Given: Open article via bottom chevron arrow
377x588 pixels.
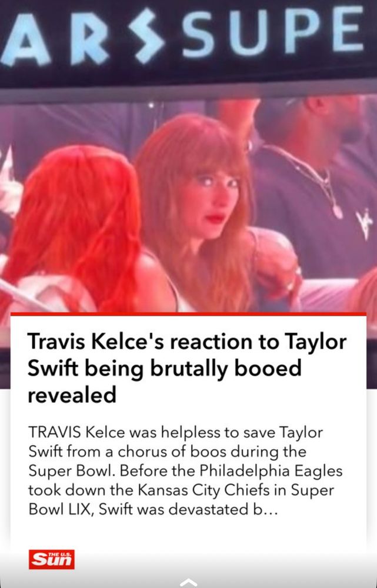Looking at the screenshot, I should tap(188, 582).
